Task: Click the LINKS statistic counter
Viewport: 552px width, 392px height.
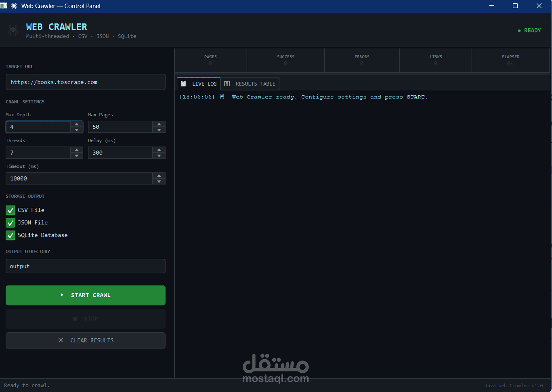Action: [436, 60]
